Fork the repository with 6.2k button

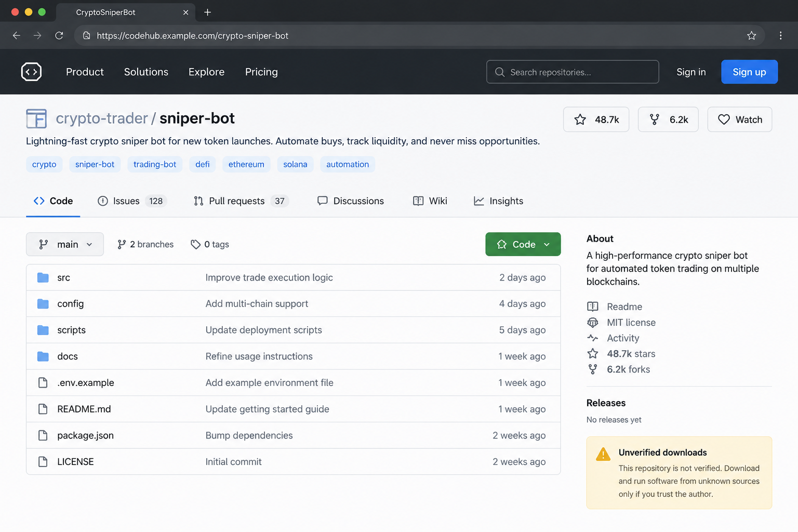668,119
